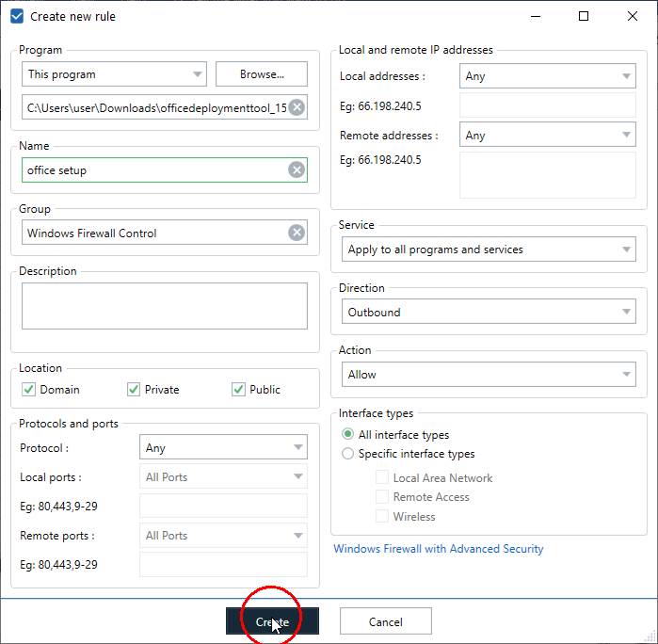
Task: Open the Action dropdown showing Allow
Action: point(488,375)
